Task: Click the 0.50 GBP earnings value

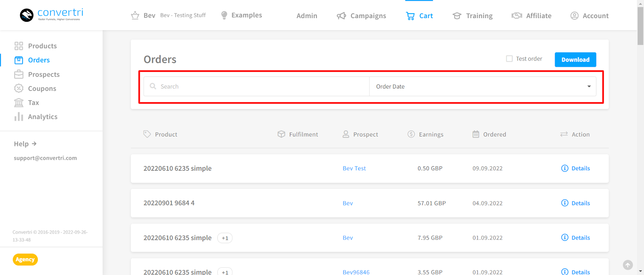Action: (430, 168)
